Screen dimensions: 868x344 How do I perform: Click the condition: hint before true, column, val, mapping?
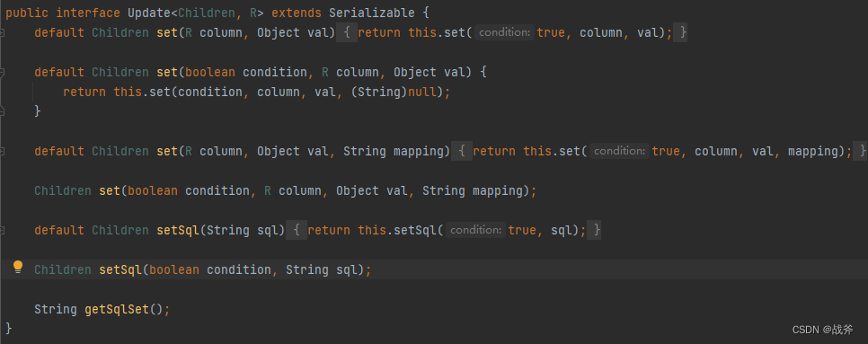[x=619, y=151]
